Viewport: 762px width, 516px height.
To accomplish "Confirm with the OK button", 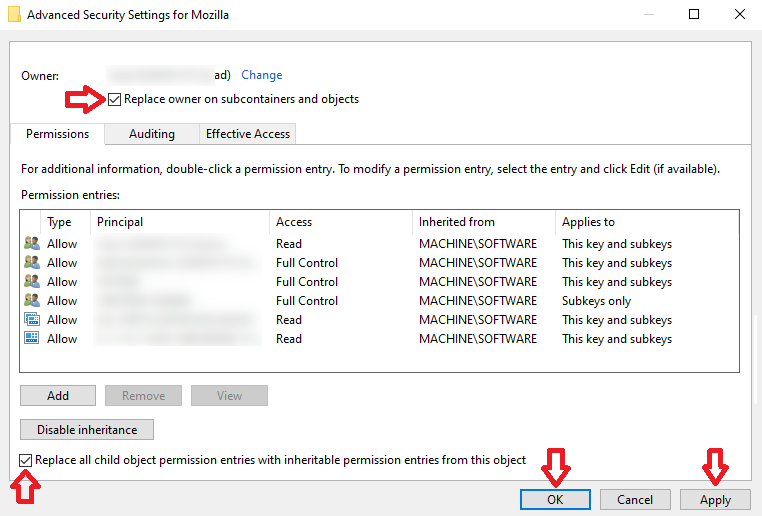I will point(555,500).
